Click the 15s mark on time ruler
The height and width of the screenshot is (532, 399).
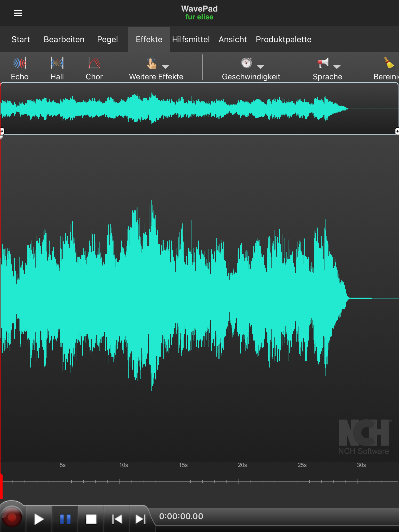click(183, 465)
